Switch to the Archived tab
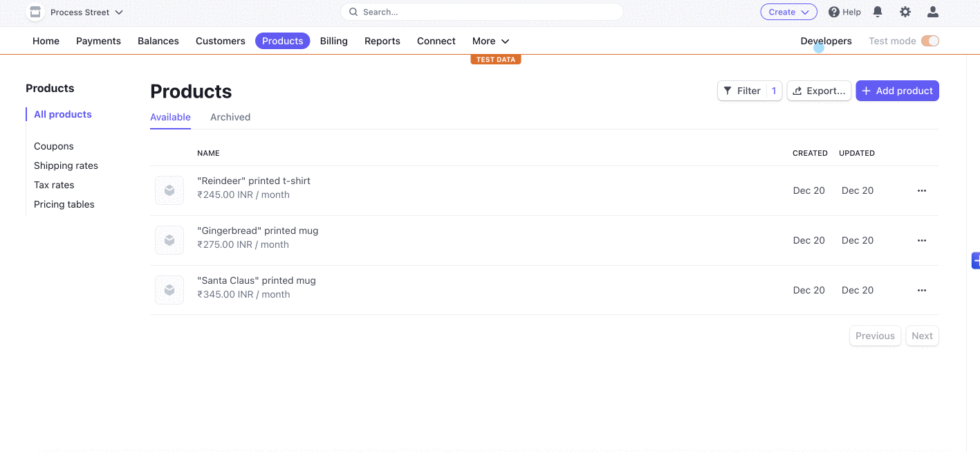The image size is (980, 452). (x=230, y=117)
